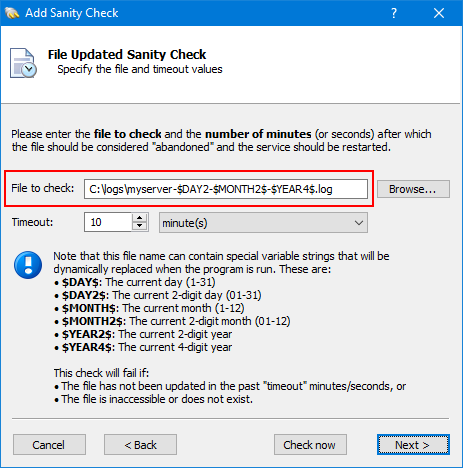Click the $YEAR4$ variable description line
Screen dimensions: 463x468
click(143, 347)
